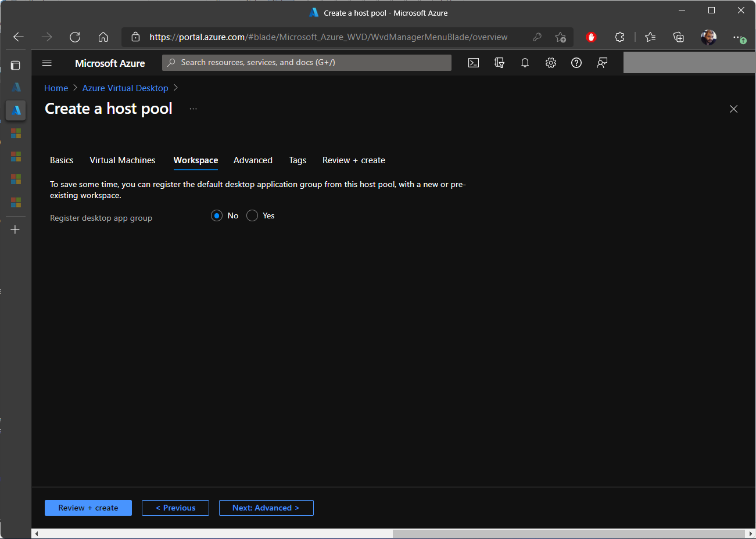Close the Create a host pool blade
This screenshot has width=756, height=539.
[733, 109]
